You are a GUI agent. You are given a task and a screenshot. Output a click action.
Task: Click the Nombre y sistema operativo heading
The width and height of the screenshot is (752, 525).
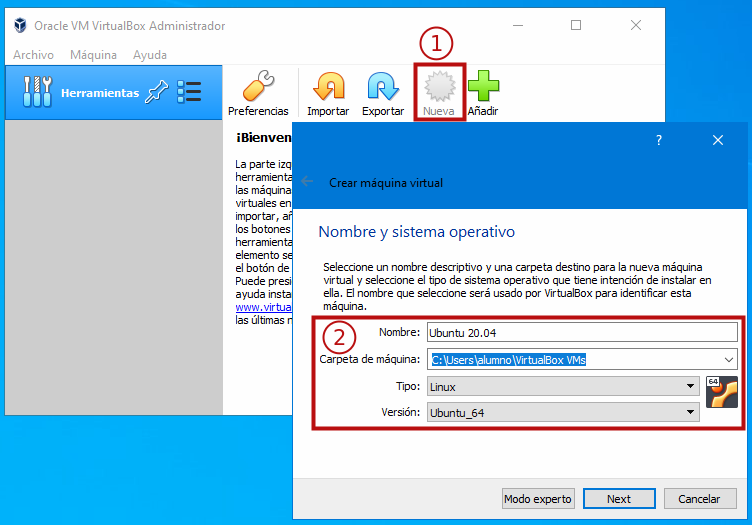pyautogui.click(x=416, y=232)
